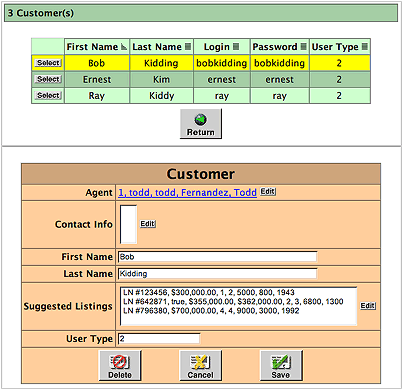Edit the Contact Info
The image size is (403, 390).
(148, 224)
